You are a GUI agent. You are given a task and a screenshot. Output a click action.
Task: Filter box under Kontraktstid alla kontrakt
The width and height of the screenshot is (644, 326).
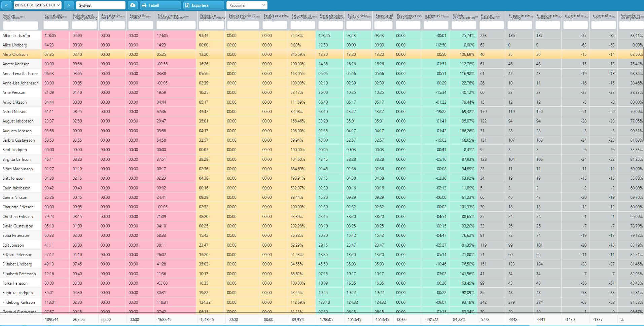(x=56, y=25)
